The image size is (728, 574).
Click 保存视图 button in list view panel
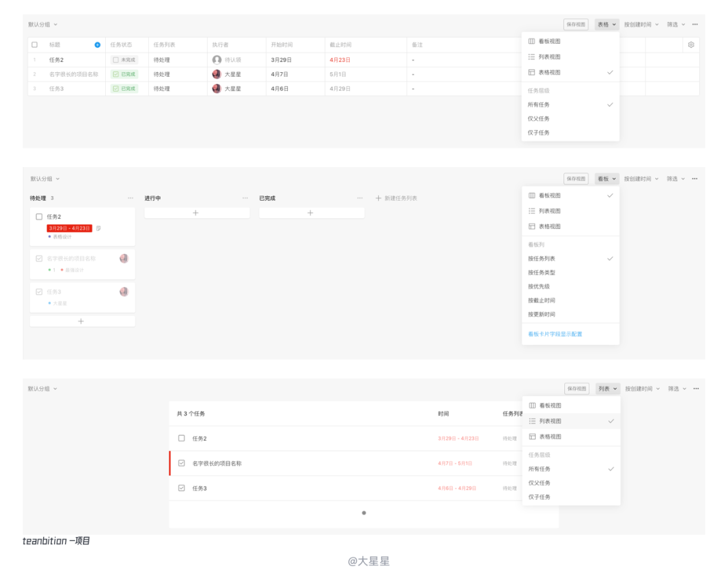[x=576, y=389]
